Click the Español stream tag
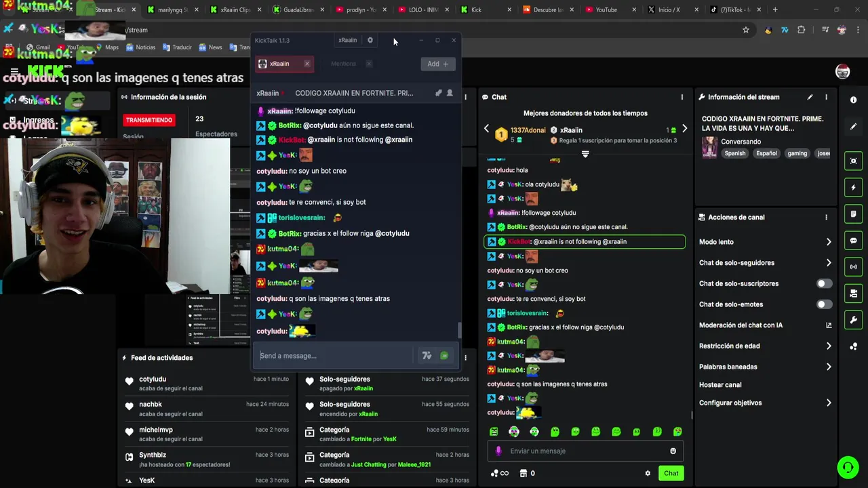 767,153
